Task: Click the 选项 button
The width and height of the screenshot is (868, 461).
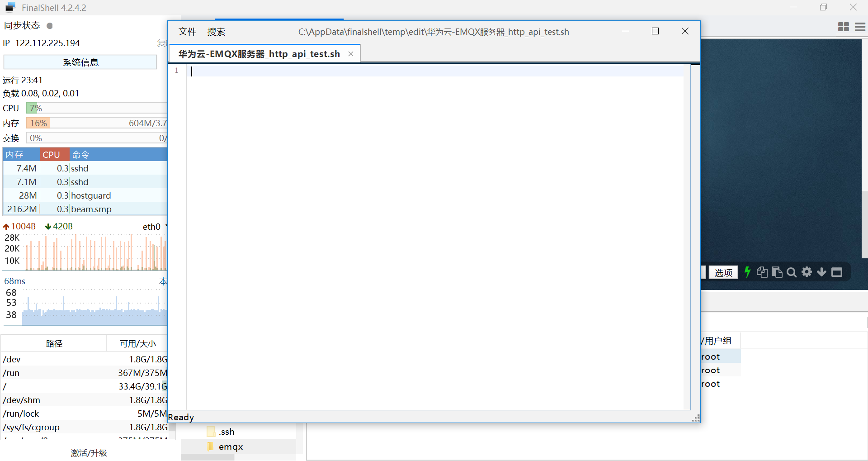Action: (723, 272)
